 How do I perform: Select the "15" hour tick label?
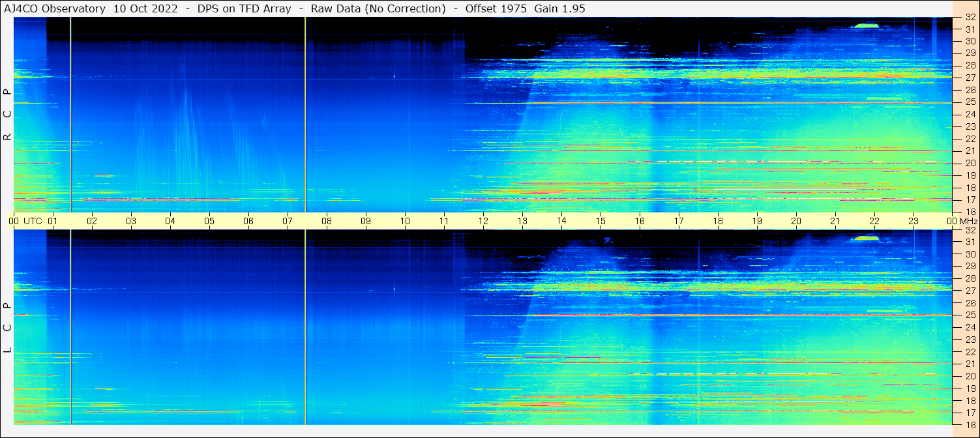coord(601,221)
